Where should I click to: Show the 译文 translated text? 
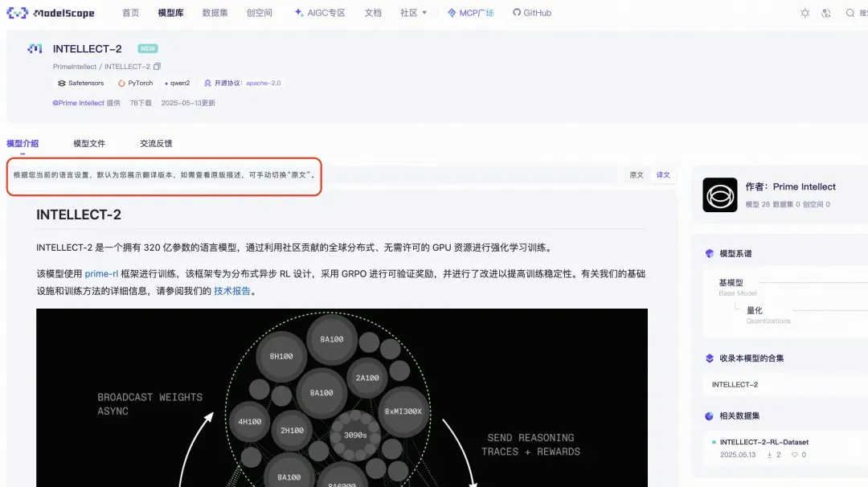tap(663, 175)
